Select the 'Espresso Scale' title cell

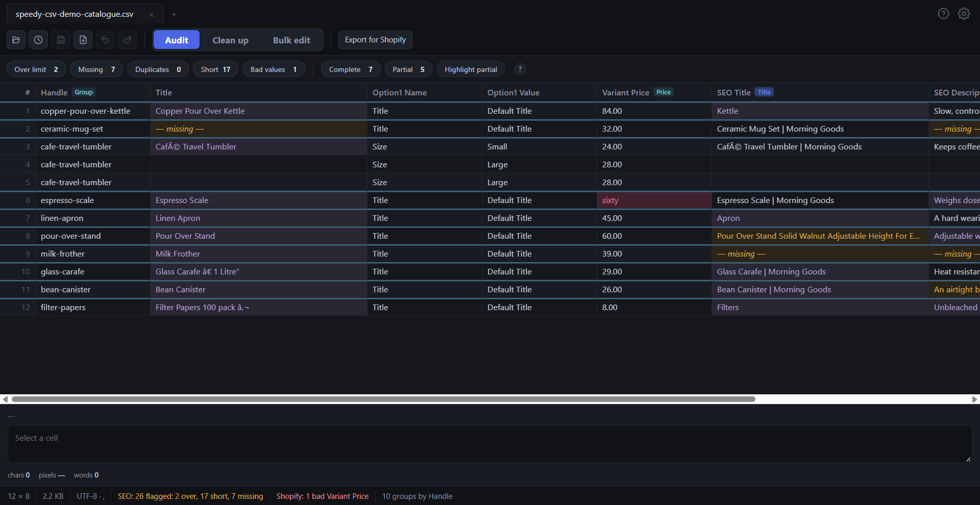point(258,200)
